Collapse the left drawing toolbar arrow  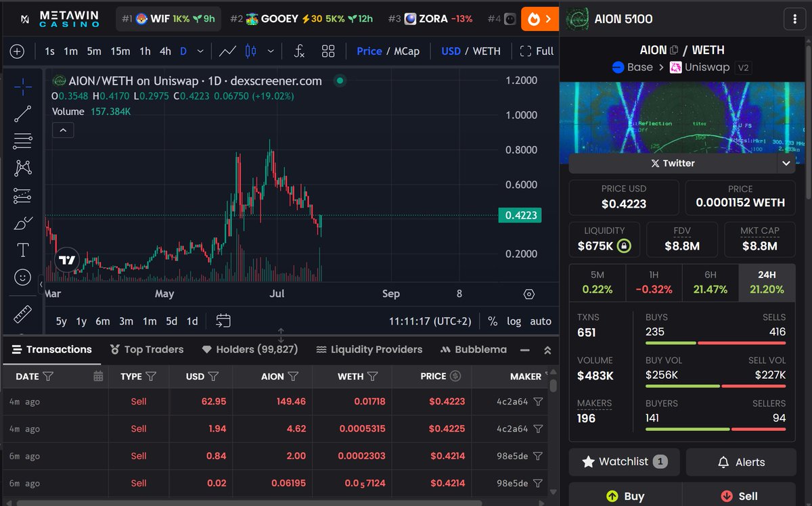[x=41, y=284]
